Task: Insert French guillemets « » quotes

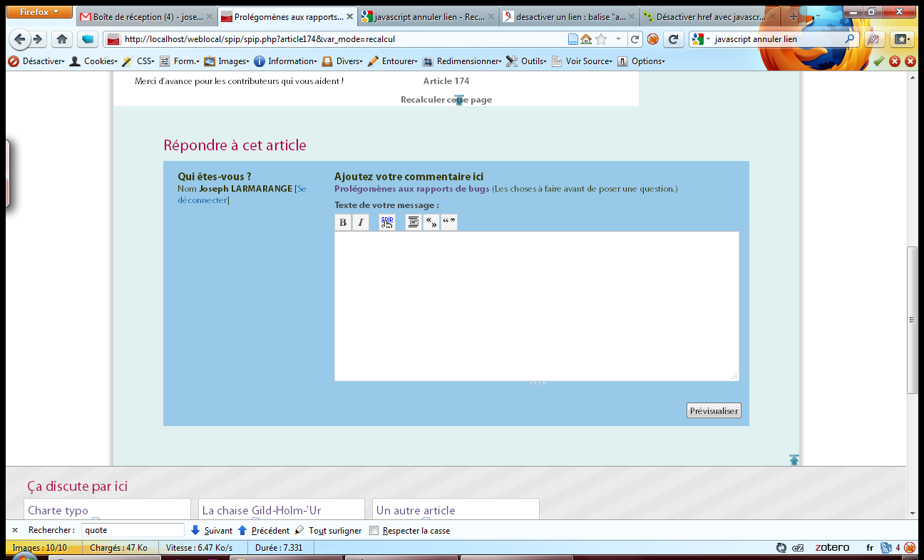Action: click(431, 222)
